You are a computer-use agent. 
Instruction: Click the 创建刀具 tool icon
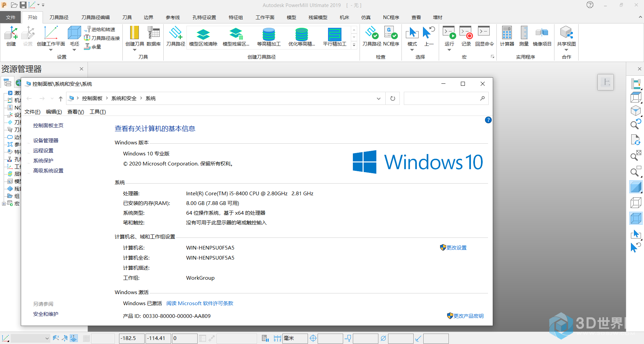click(135, 36)
